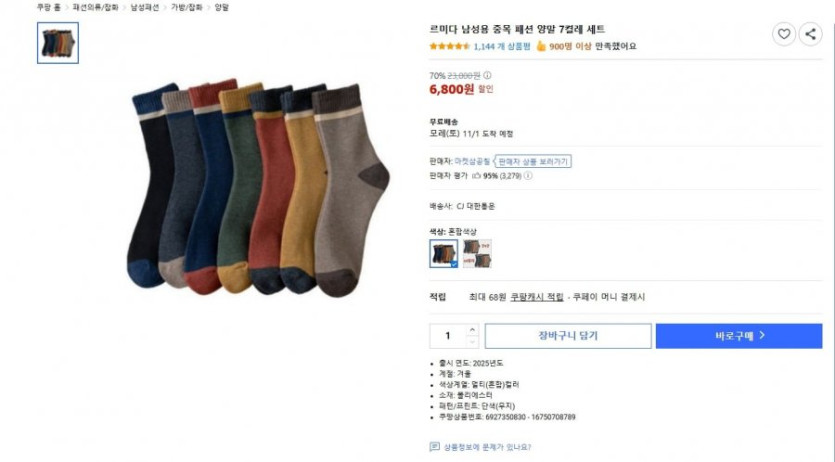The image size is (835, 462).
Task: Click the 장바구니 담기 add to cart button
Action: pyautogui.click(x=568, y=336)
